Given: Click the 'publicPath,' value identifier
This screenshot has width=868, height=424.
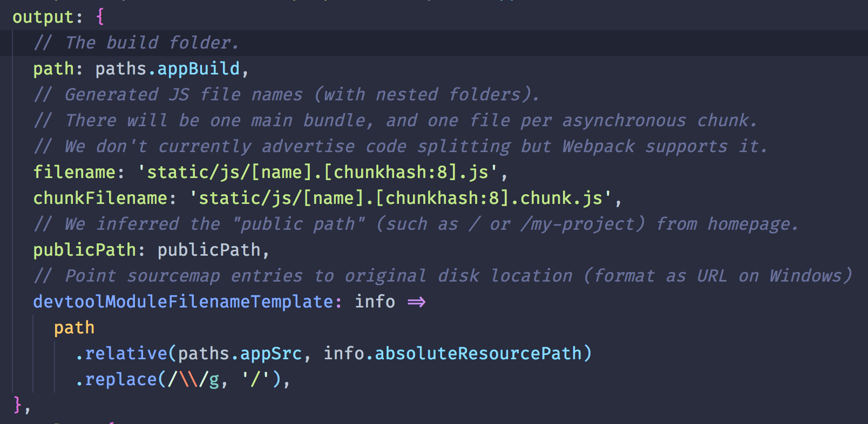Looking at the screenshot, I should [x=213, y=250].
